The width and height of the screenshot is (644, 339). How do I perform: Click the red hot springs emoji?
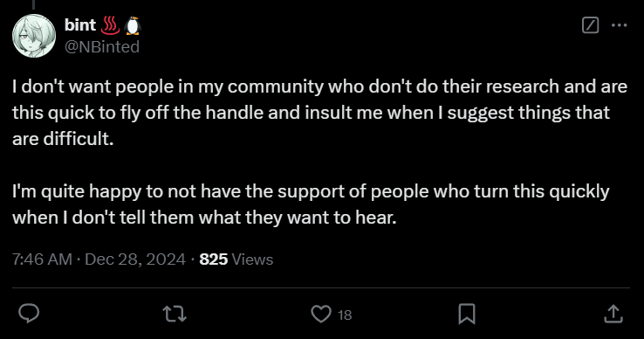tap(110, 25)
